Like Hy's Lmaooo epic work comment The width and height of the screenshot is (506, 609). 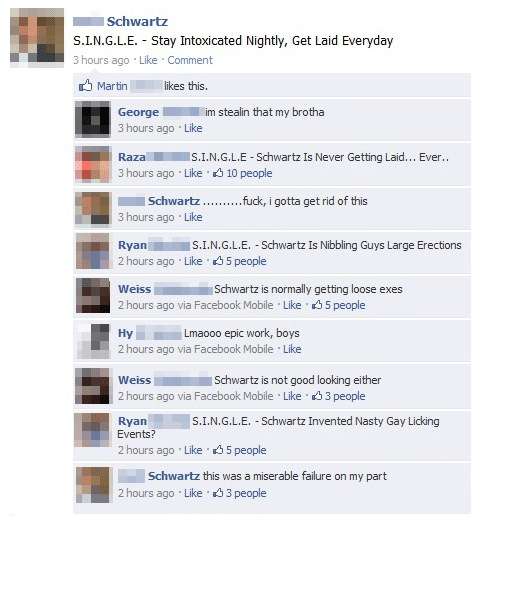tap(292, 349)
